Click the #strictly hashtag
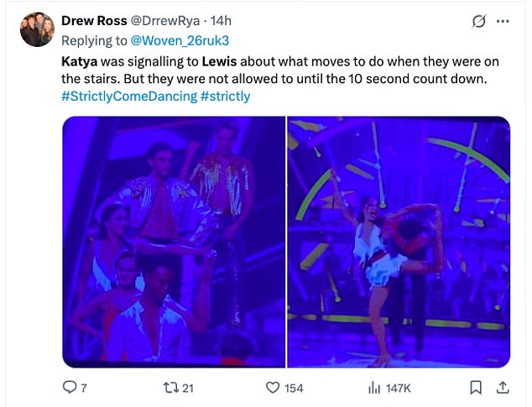Screen dimensions: 532x407 pyautogui.click(x=225, y=97)
